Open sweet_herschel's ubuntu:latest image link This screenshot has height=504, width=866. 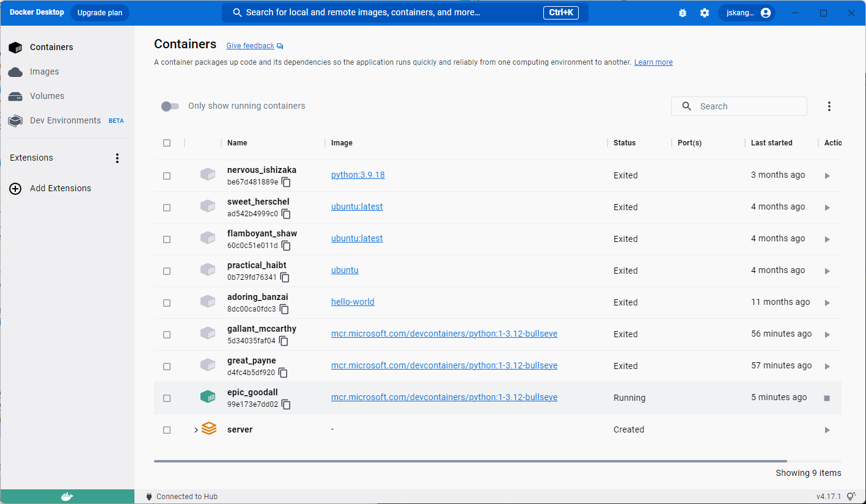(357, 206)
